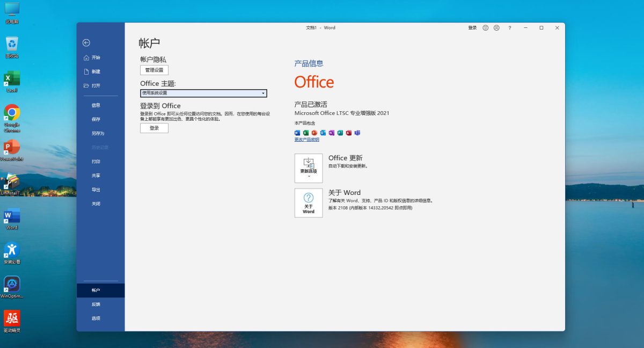Viewport: 644px width, 348px height.
Task: Click the 登录 button under 登录到 Office
Action: pyautogui.click(x=154, y=128)
